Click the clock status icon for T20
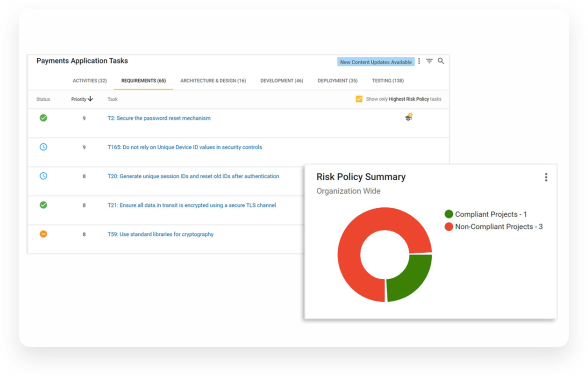588x376 pixels. coord(44,176)
